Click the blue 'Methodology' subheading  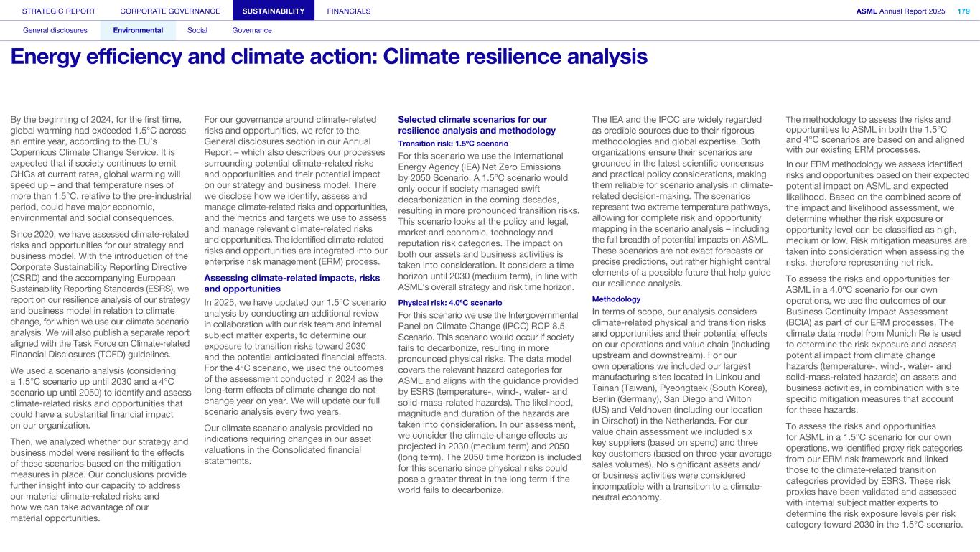point(616,299)
